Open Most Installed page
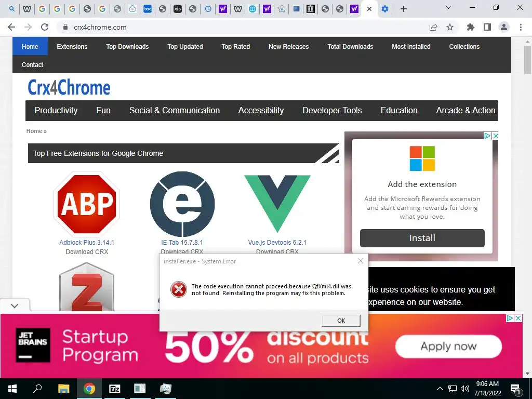Screen dimensions: 532x399 (x=411, y=46)
